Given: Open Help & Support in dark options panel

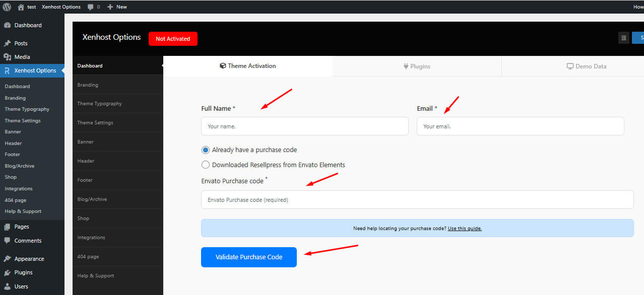Looking at the screenshot, I should click(x=117, y=276).
